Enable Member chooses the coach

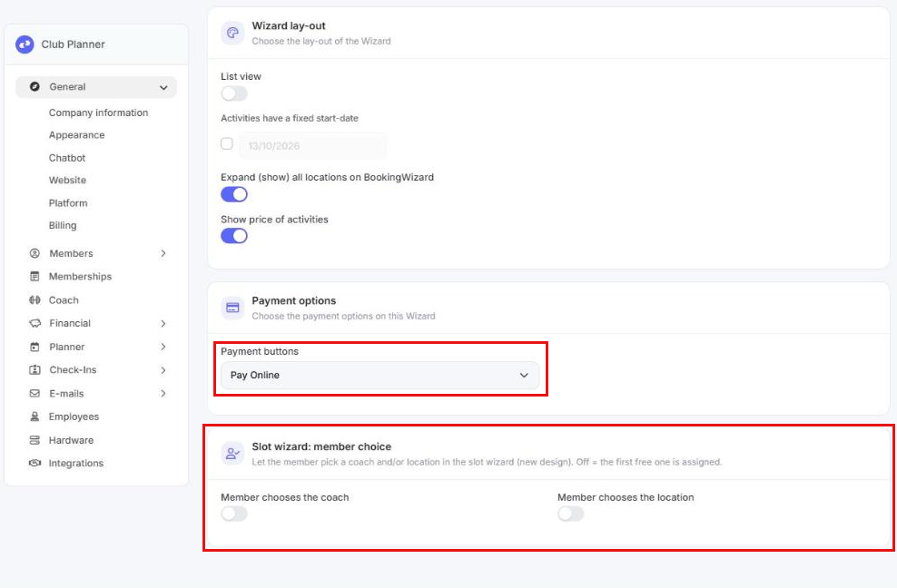point(234,514)
